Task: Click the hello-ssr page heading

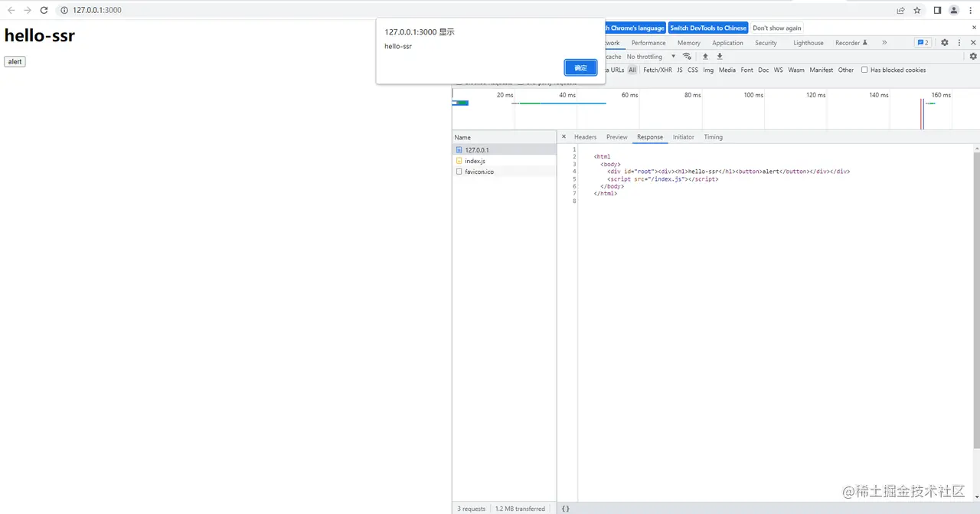Action: tap(40, 35)
